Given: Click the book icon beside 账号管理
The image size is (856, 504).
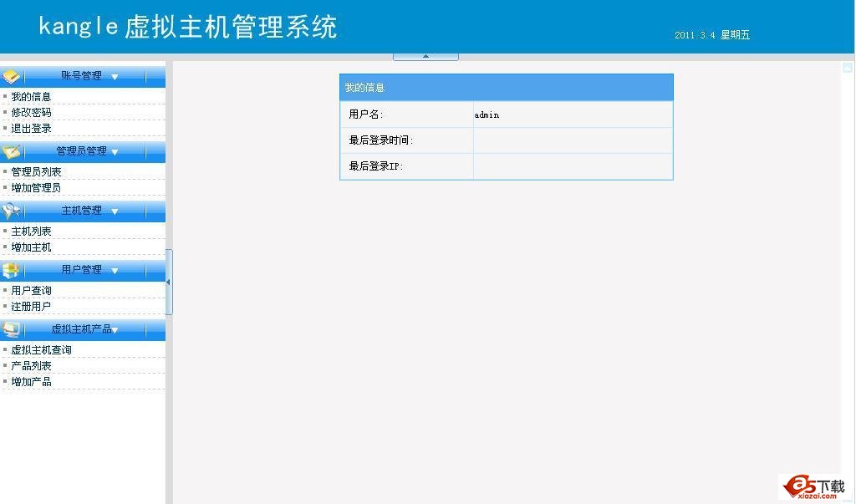Looking at the screenshot, I should click(11, 76).
